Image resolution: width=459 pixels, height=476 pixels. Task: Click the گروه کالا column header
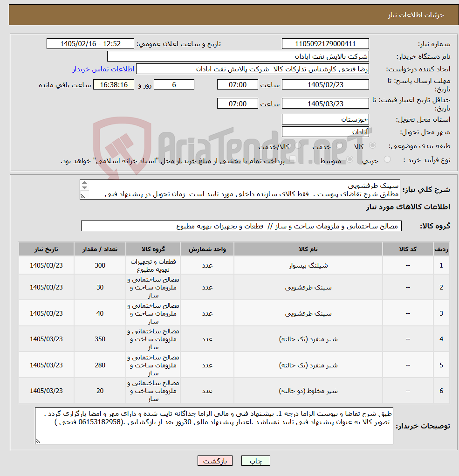(x=153, y=249)
